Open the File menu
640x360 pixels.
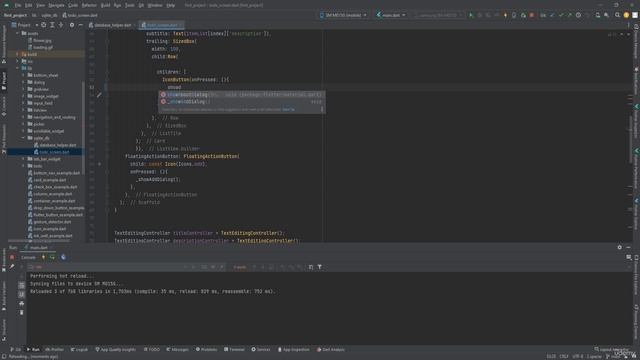[18, 5]
